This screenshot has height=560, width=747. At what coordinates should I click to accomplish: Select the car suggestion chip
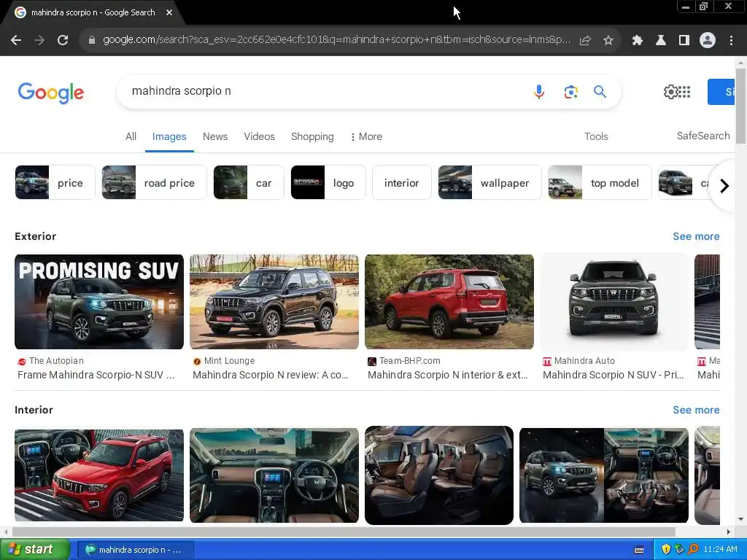[249, 182]
